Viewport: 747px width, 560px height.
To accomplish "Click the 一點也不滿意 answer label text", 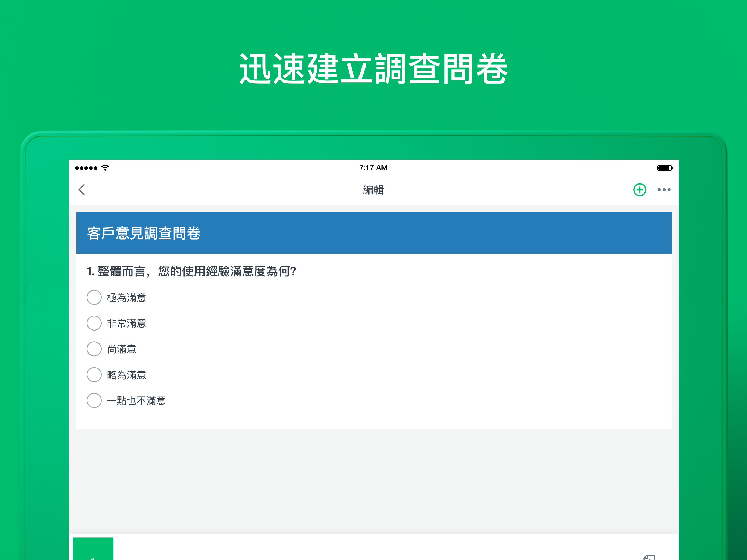I will (x=136, y=401).
